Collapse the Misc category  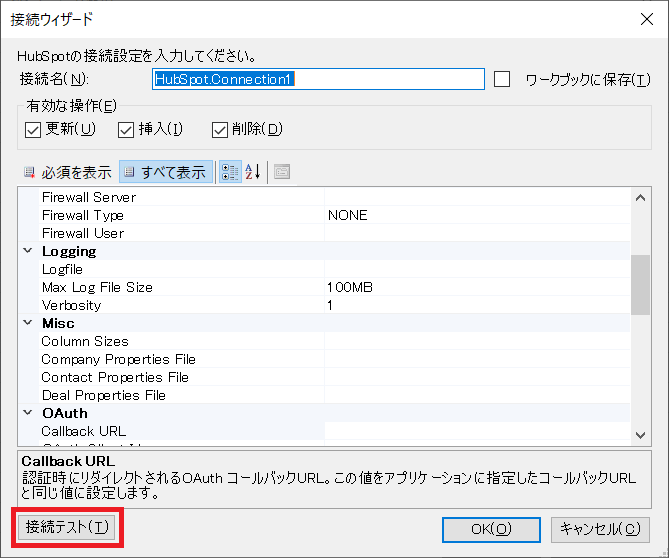[x=28, y=323]
